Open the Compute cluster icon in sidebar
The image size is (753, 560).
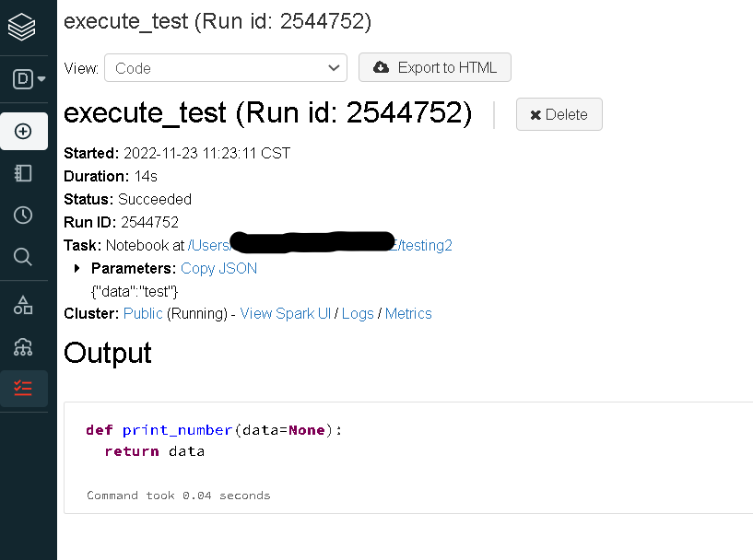click(24, 346)
